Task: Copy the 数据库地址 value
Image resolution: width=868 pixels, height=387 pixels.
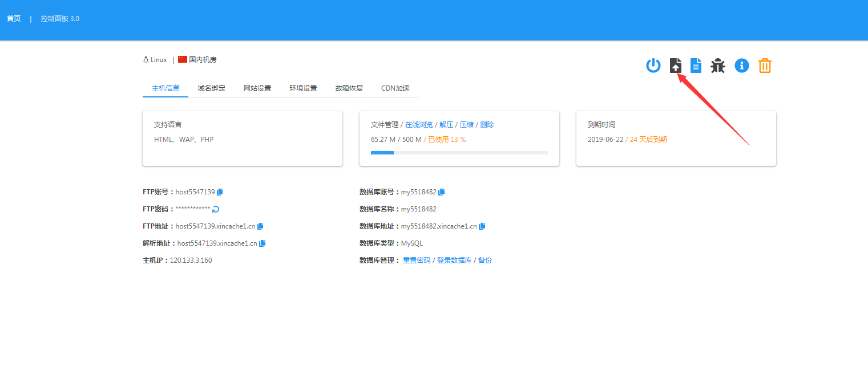Action: click(x=482, y=226)
